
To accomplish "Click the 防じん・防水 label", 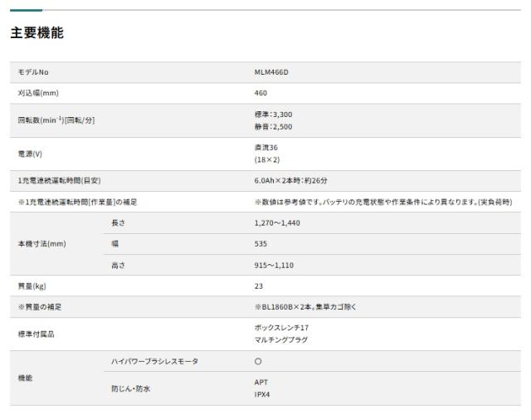I will tap(131, 388).
